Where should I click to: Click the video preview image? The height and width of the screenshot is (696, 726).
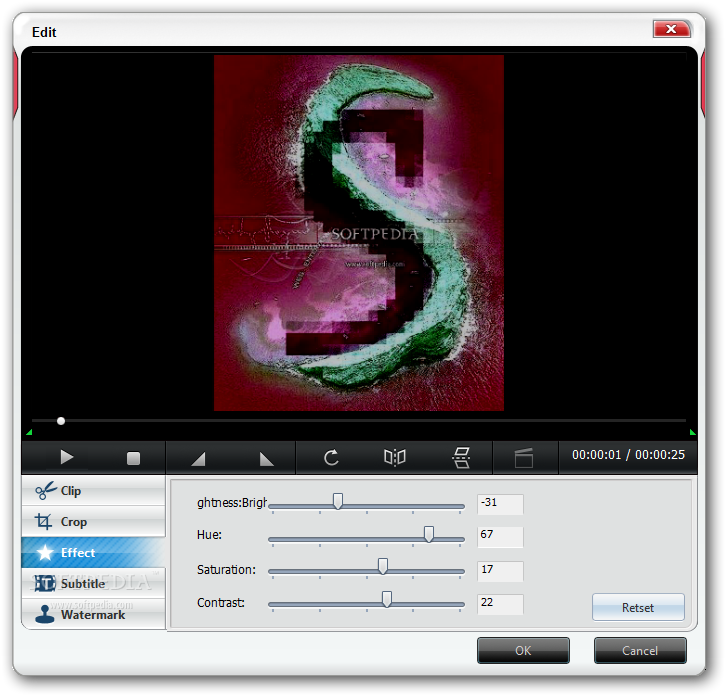(x=359, y=233)
